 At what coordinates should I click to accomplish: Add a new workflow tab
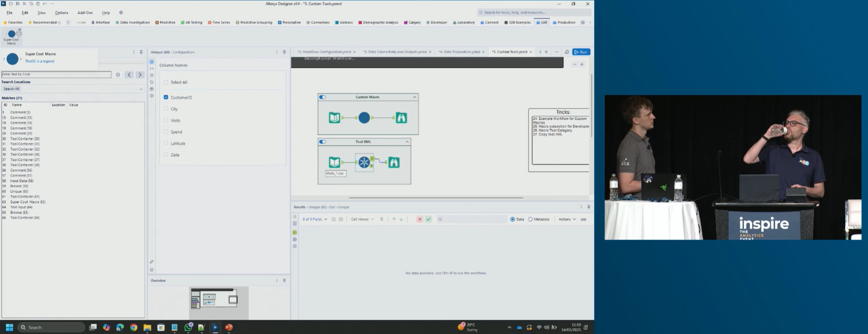[x=546, y=52]
